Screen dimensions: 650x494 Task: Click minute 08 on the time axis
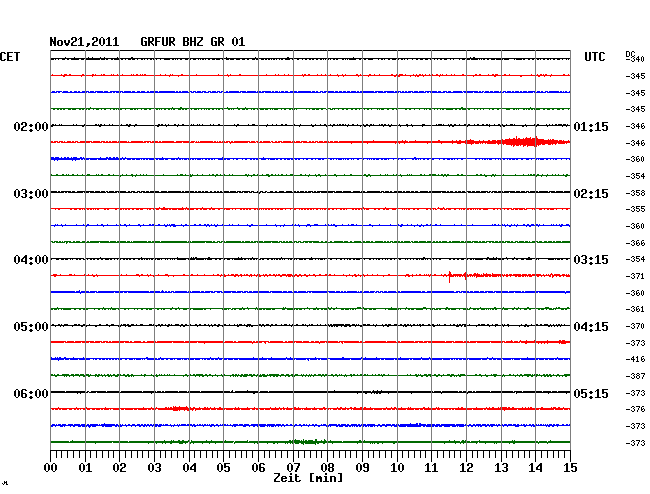(x=327, y=468)
